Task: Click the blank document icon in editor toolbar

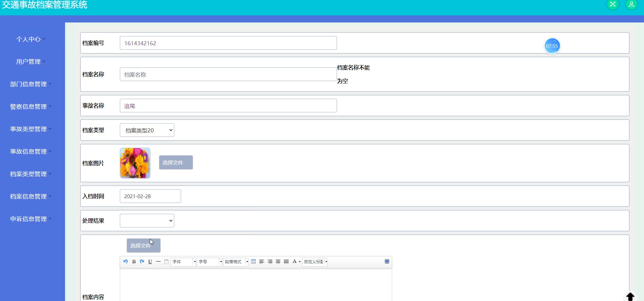Action: pyautogui.click(x=166, y=262)
